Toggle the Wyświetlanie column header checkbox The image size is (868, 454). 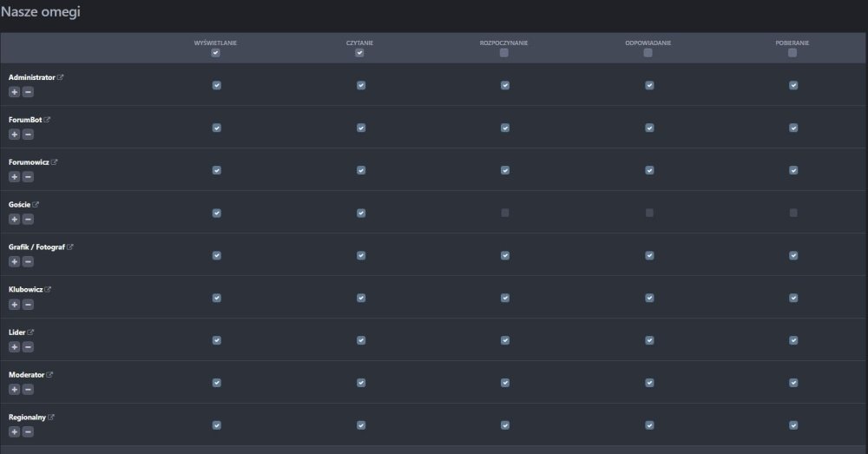click(x=215, y=53)
